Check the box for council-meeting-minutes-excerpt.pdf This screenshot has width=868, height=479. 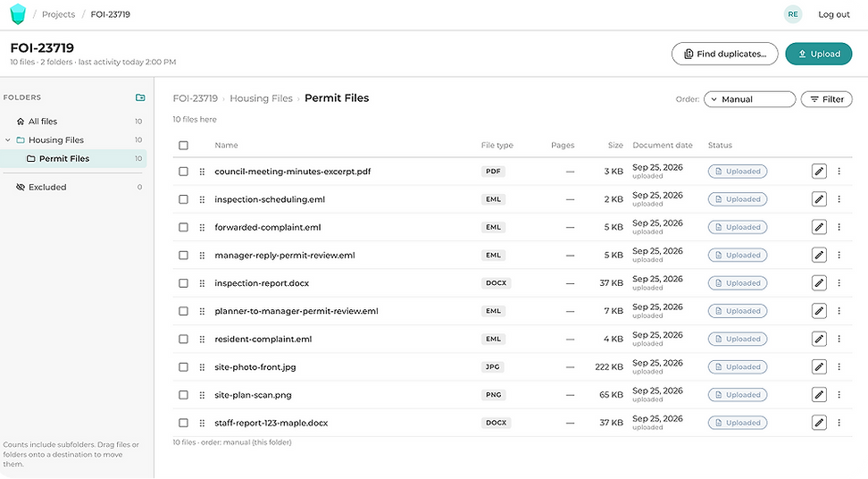183,172
